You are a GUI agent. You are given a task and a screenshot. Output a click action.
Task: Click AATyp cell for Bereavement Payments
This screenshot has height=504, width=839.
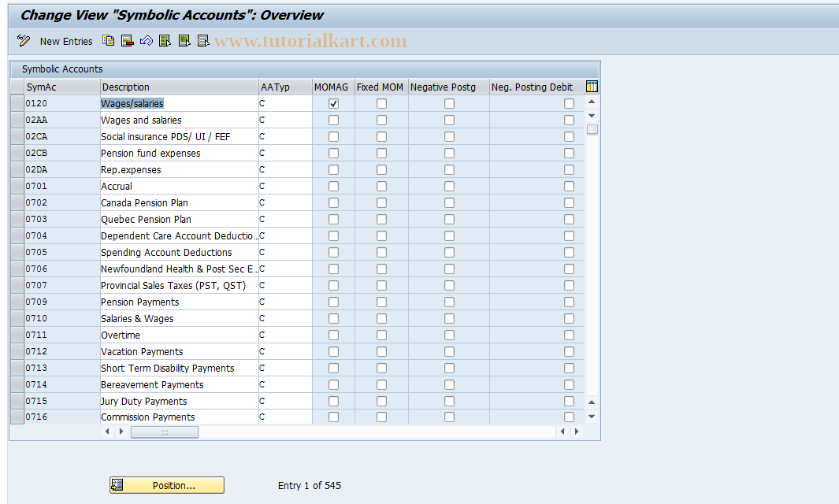285,384
